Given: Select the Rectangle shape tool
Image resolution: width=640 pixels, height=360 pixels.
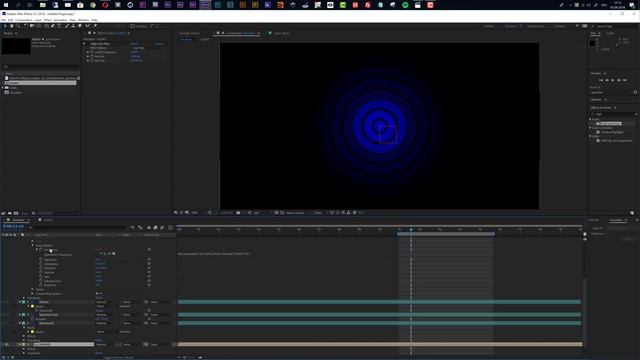Looking at the screenshot, I should pyautogui.click(x=46, y=26).
